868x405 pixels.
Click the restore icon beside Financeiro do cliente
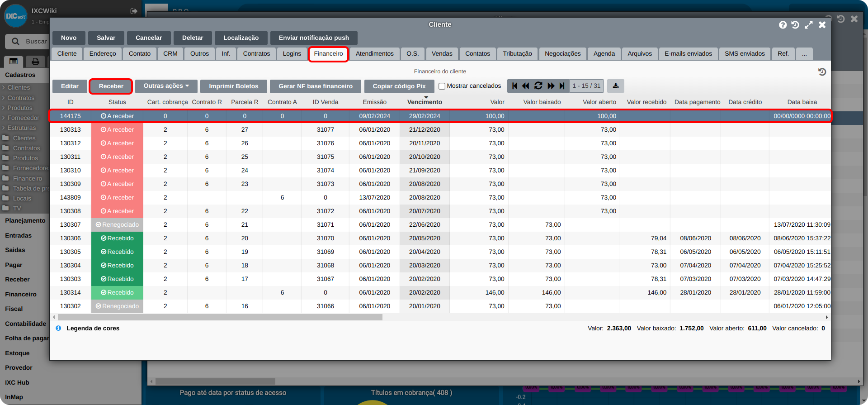(x=822, y=72)
